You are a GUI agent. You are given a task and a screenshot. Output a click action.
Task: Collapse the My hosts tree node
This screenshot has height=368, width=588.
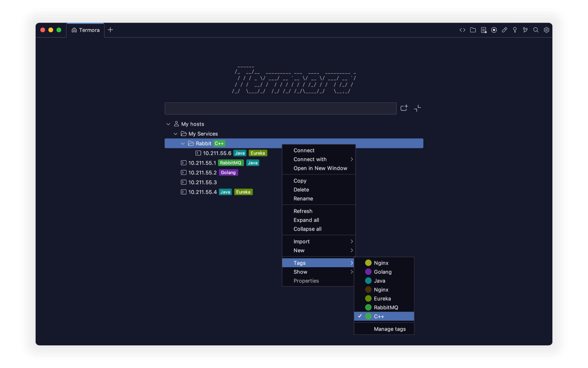(168, 124)
